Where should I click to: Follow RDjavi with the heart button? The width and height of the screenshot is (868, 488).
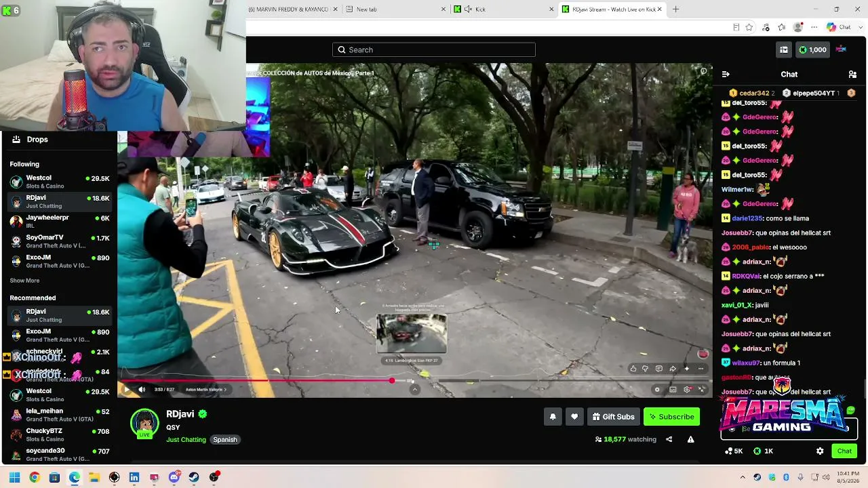tap(574, 417)
